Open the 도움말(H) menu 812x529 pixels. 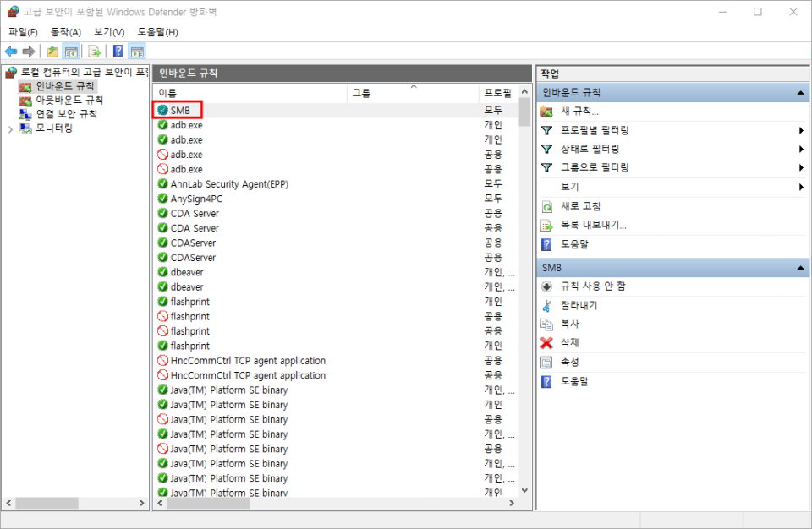click(x=157, y=32)
